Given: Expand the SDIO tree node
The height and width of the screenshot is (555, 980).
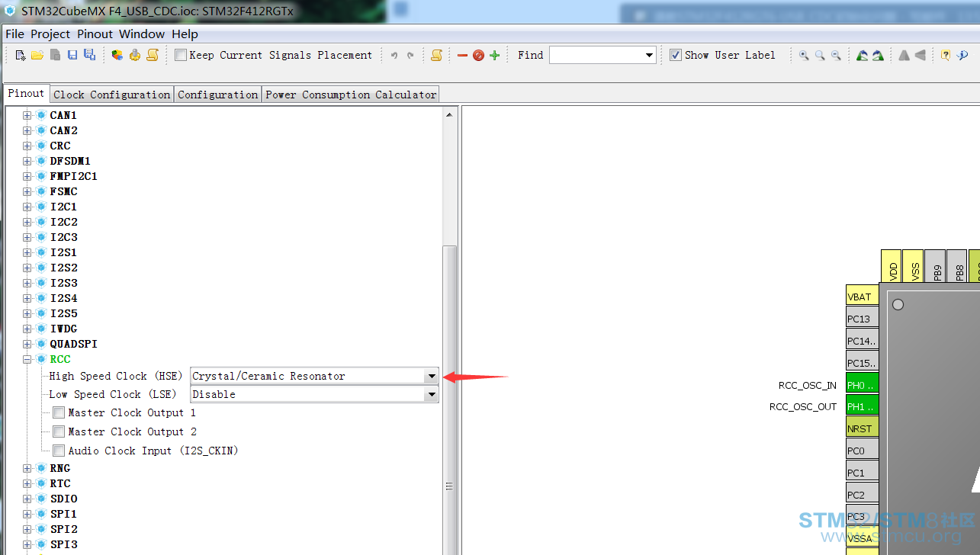Looking at the screenshot, I should pyautogui.click(x=27, y=499).
